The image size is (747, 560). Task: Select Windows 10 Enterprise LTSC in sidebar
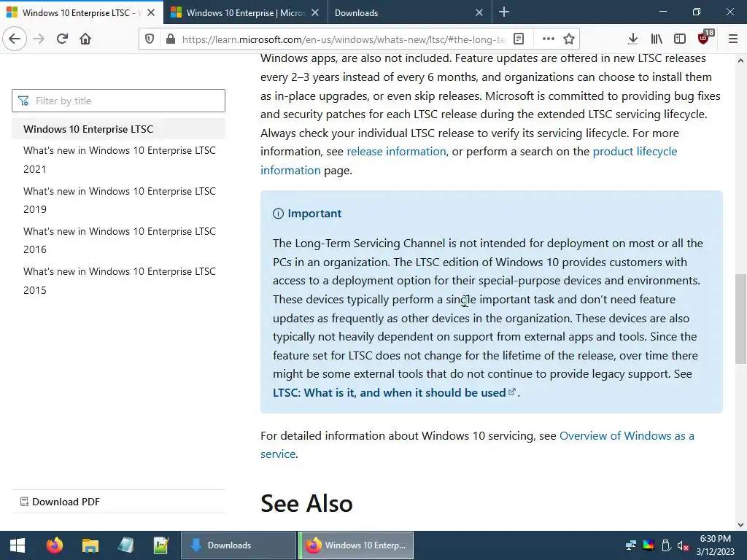119,129
